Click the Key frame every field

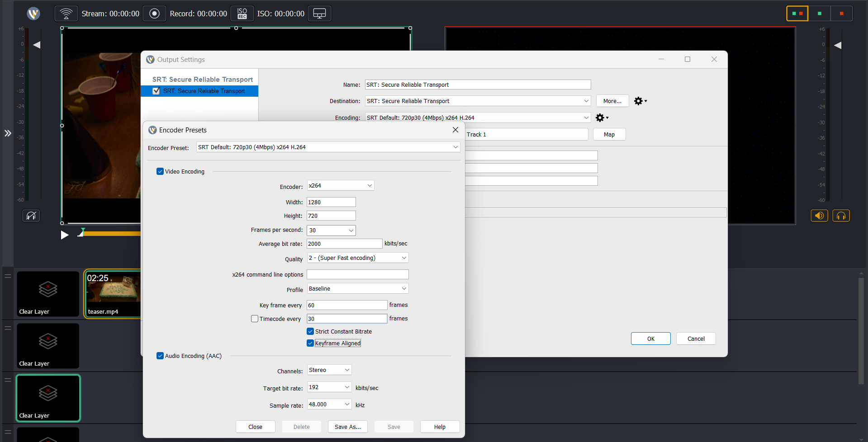pos(347,305)
